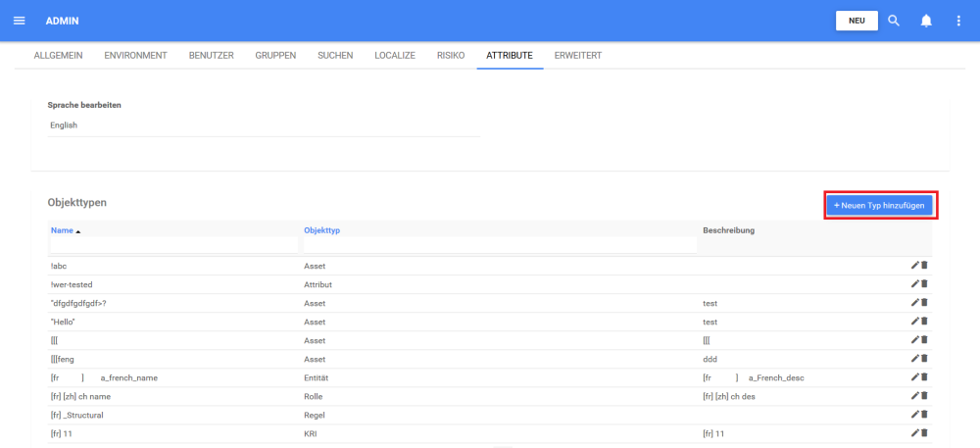Edit the "dfgdfgdfgdf>? row
980x448 pixels.
point(915,302)
